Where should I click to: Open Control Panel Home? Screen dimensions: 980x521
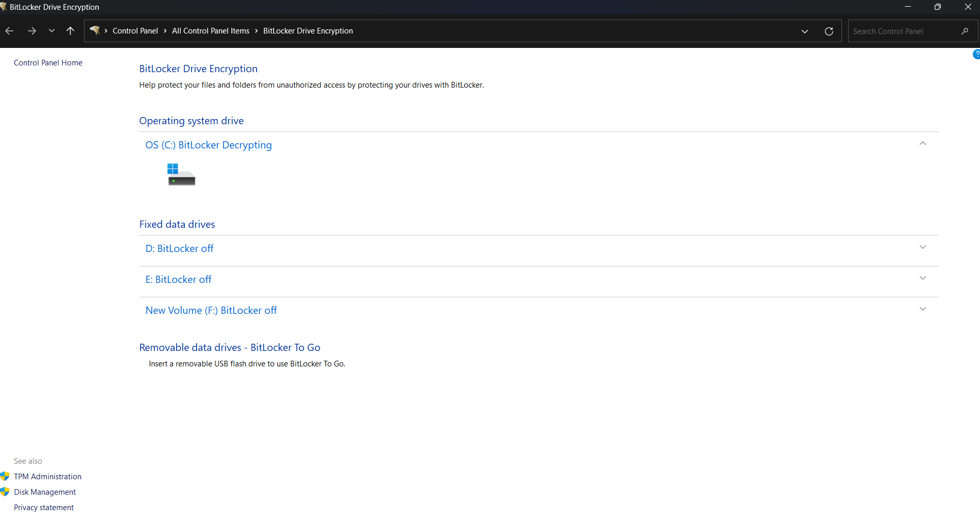pyautogui.click(x=48, y=63)
